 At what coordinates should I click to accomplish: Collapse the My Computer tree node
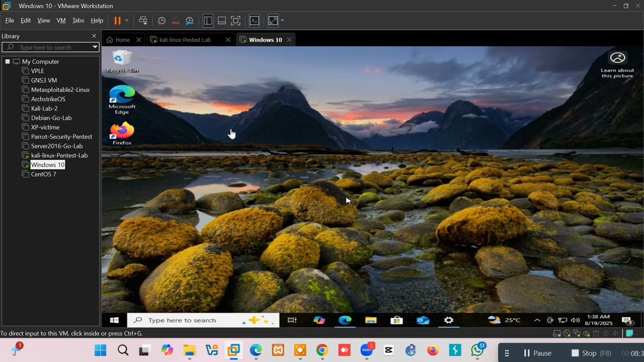[x=8, y=61]
